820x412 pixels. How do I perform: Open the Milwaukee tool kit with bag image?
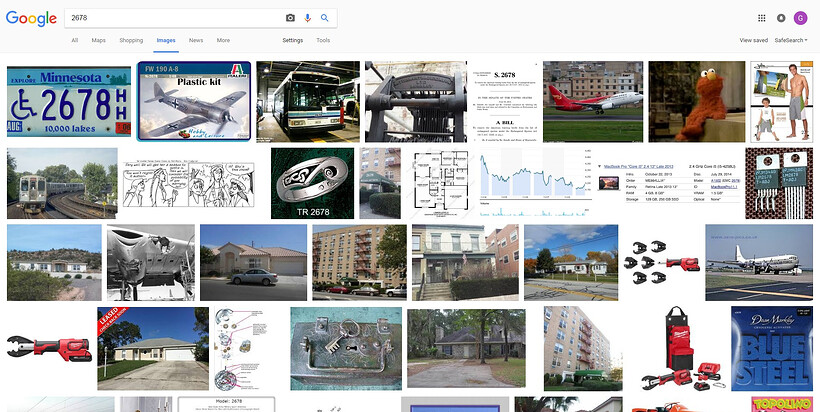click(681, 348)
